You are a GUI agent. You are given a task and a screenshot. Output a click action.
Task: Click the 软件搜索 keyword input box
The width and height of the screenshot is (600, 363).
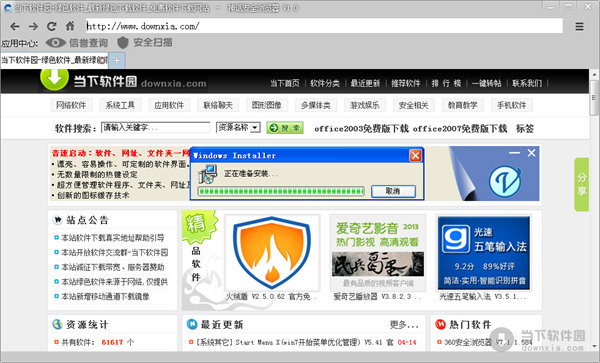coord(155,127)
